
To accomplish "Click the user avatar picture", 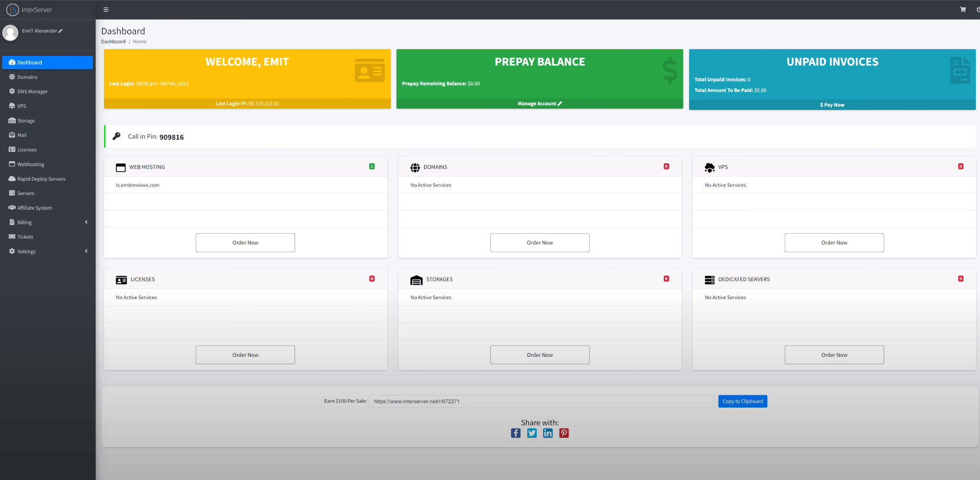I will [x=10, y=33].
